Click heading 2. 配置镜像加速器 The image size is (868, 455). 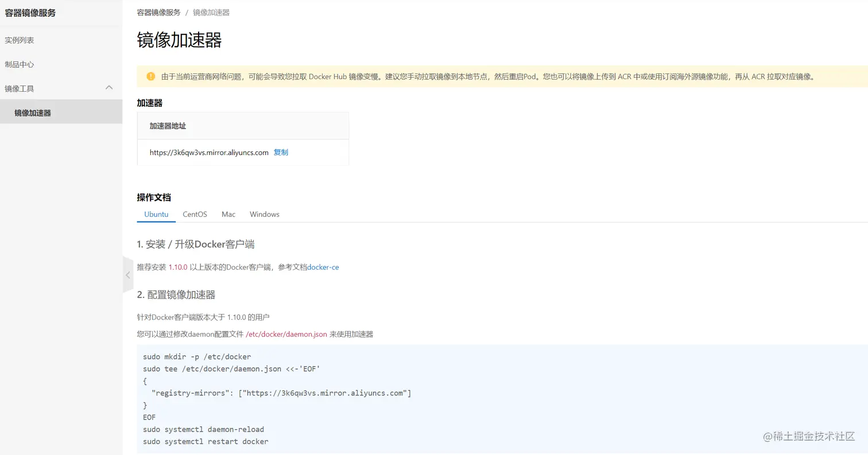[x=176, y=294]
